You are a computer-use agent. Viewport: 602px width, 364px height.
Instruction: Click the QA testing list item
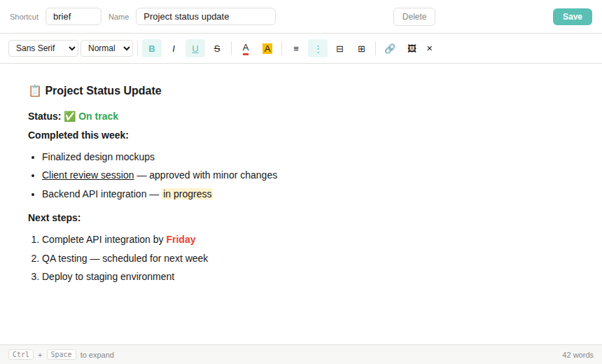[x=125, y=258]
